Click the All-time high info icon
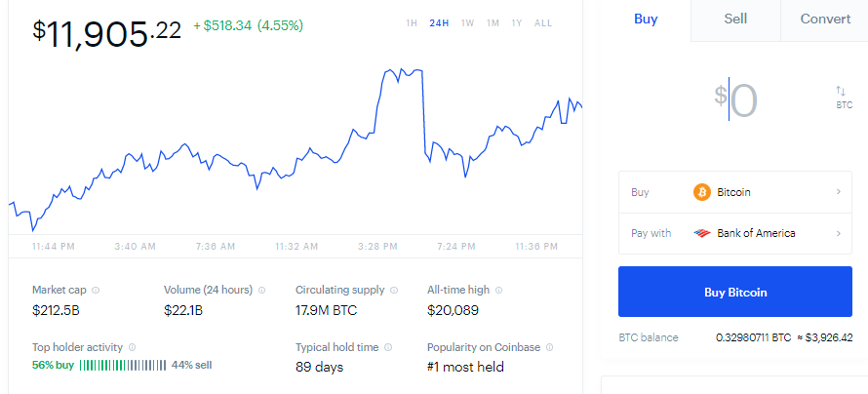 pos(498,290)
